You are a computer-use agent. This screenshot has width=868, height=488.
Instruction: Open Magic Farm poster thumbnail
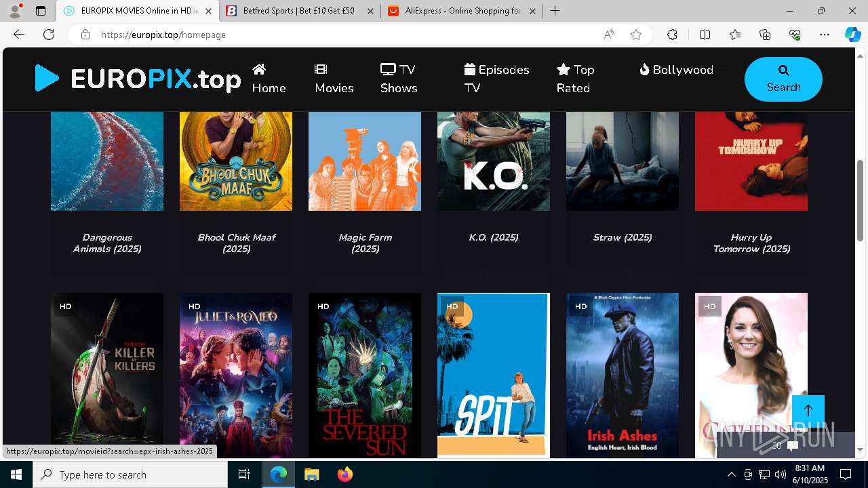[365, 161]
